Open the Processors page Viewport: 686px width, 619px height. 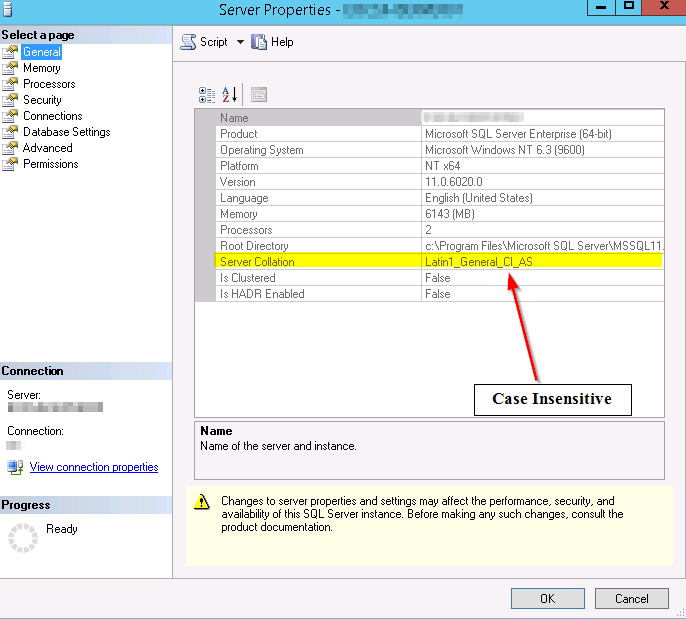pos(49,84)
